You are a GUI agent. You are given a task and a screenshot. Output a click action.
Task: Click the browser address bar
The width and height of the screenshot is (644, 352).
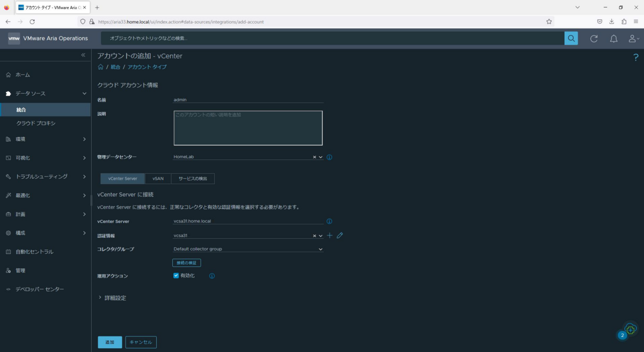(317, 21)
